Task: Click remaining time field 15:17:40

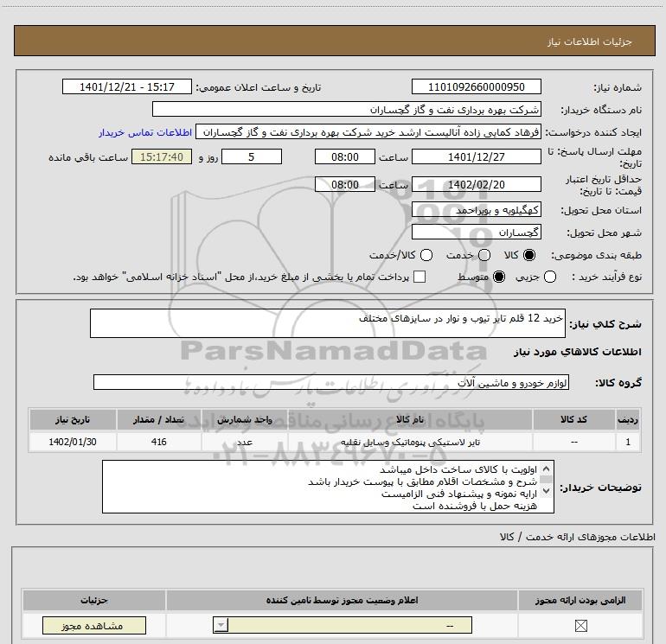Action: 162,156
